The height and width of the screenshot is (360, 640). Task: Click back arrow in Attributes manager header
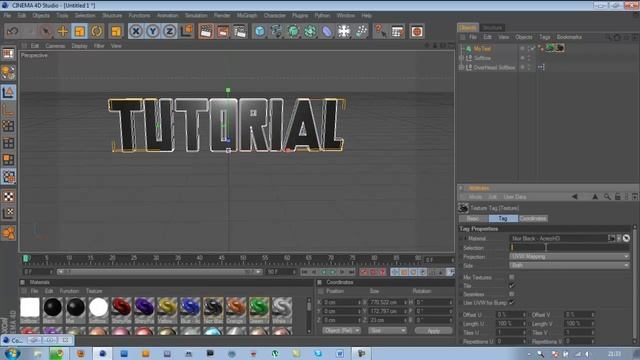pos(574,197)
